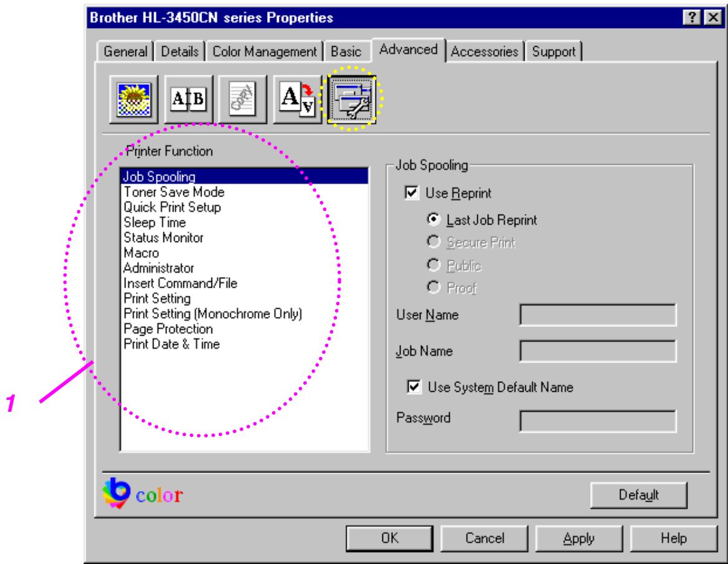Select the Page Setting scaling icon
This screenshot has height=564, width=728.
[298, 99]
